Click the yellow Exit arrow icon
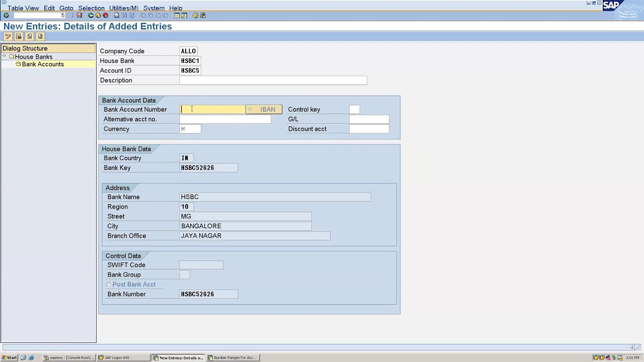This screenshot has width=644, height=362. [x=98, y=16]
